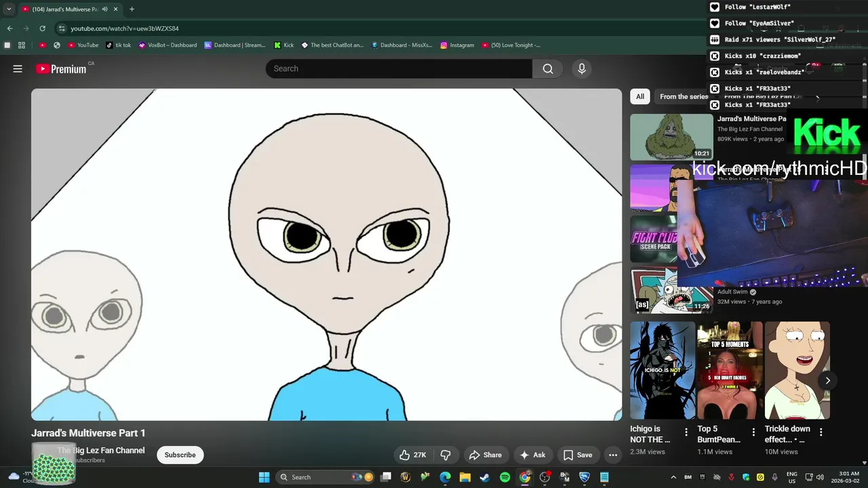Open the Instagram bookmark
The image size is (868, 488).
457,45
